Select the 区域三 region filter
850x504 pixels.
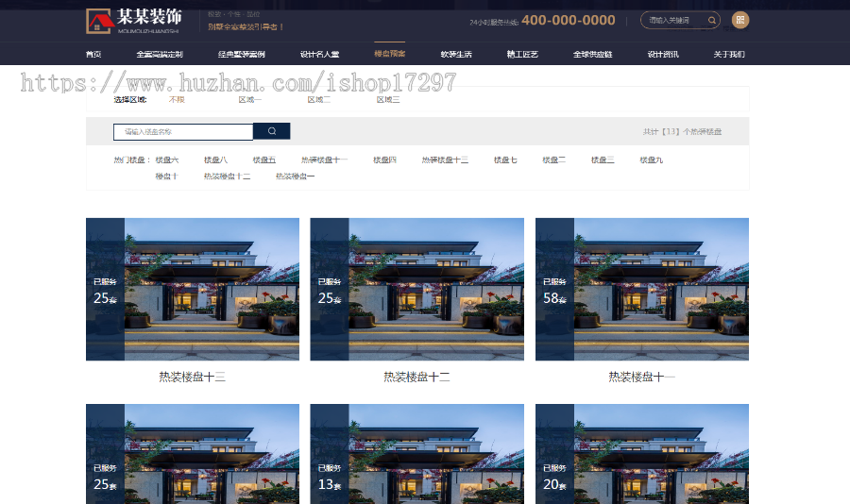coord(388,100)
